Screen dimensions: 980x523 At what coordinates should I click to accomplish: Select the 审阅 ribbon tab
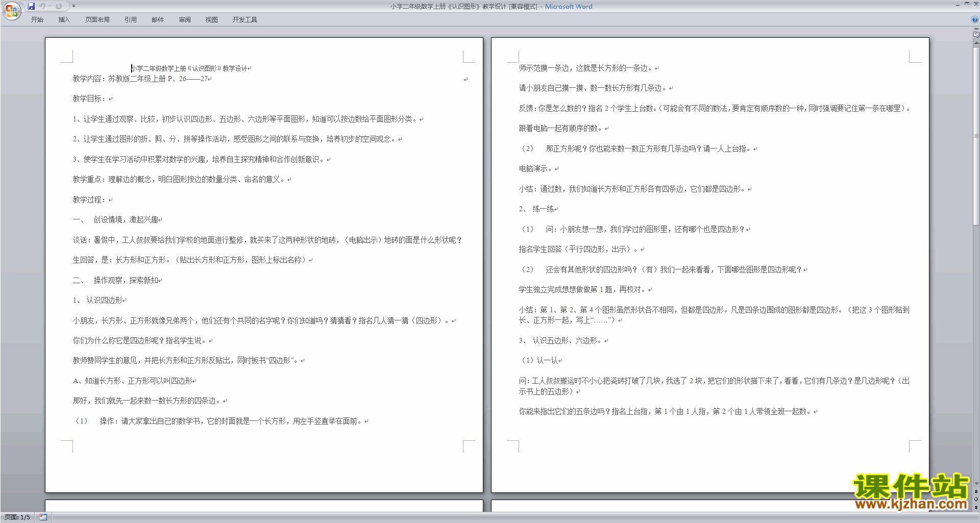(x=185, y=20)
